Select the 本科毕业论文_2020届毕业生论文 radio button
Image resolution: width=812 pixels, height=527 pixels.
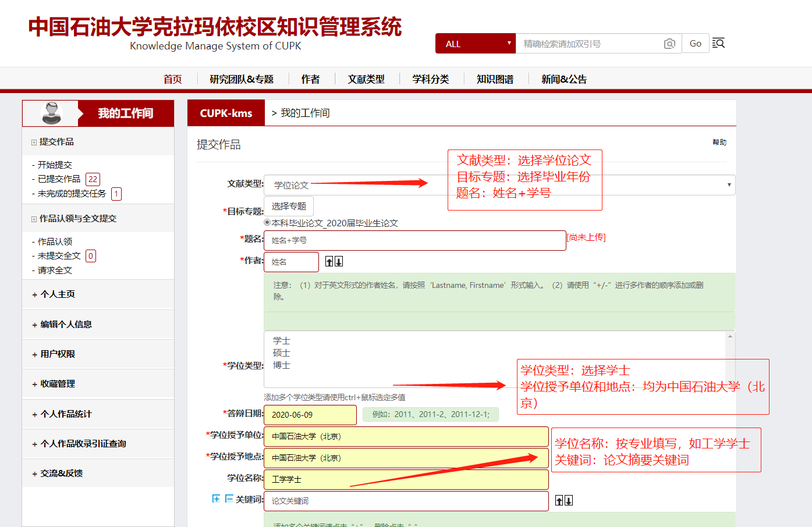click(267, 222)
